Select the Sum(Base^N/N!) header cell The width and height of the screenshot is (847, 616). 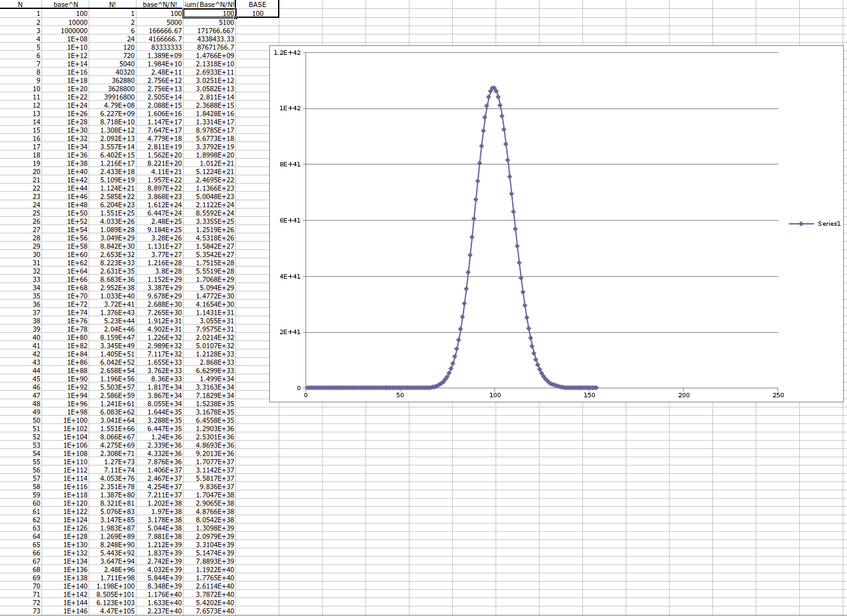tap(210, 4)
